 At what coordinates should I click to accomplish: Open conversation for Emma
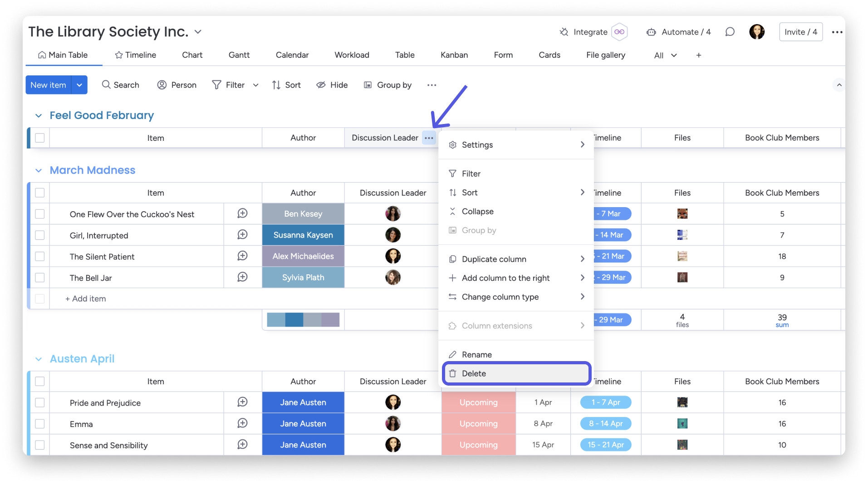coord(243,423)
